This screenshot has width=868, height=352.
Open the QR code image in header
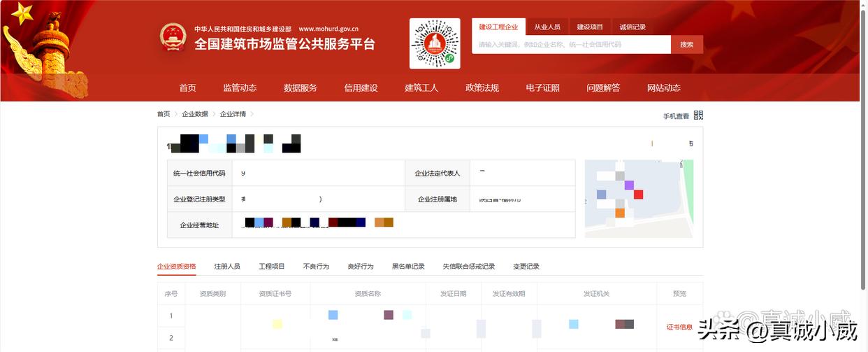click(x=435, y=43)
